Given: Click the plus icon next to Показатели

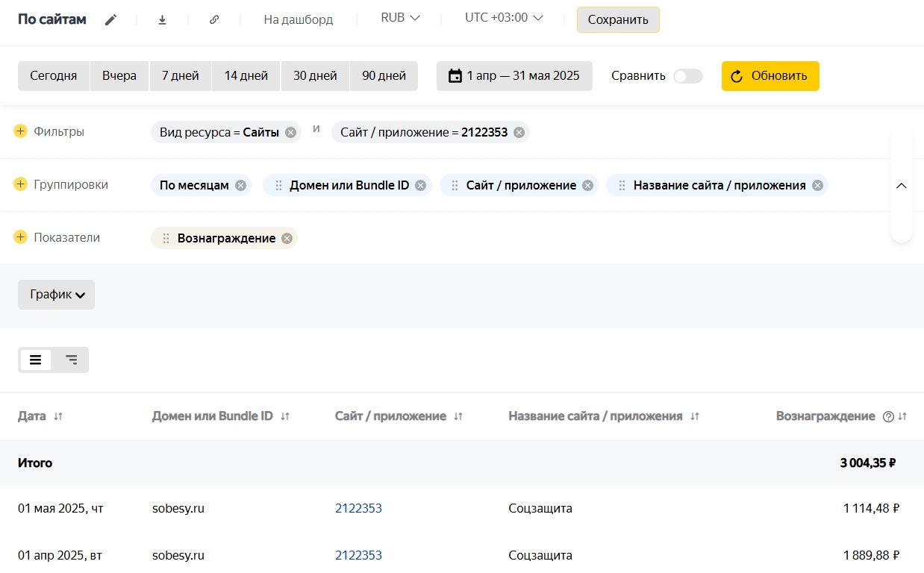Looking at the screenshot, I should (x=20, y=237).
